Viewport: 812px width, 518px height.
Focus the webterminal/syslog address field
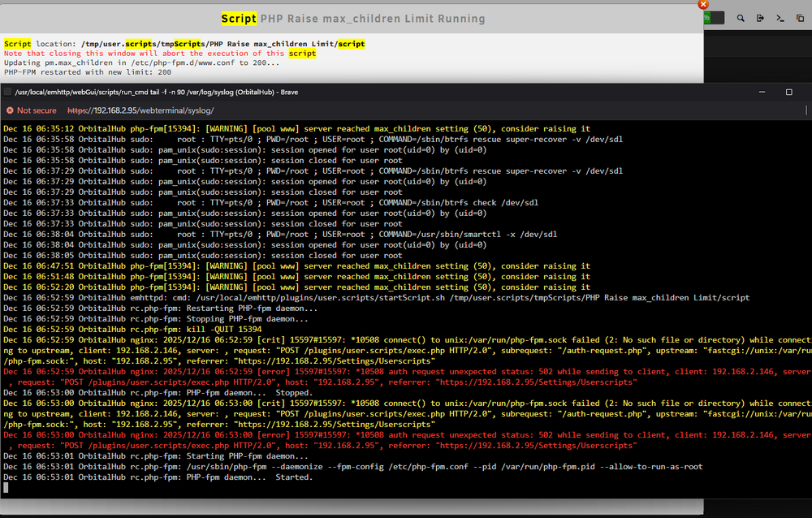pyautogui.click(x=140, y=110)
